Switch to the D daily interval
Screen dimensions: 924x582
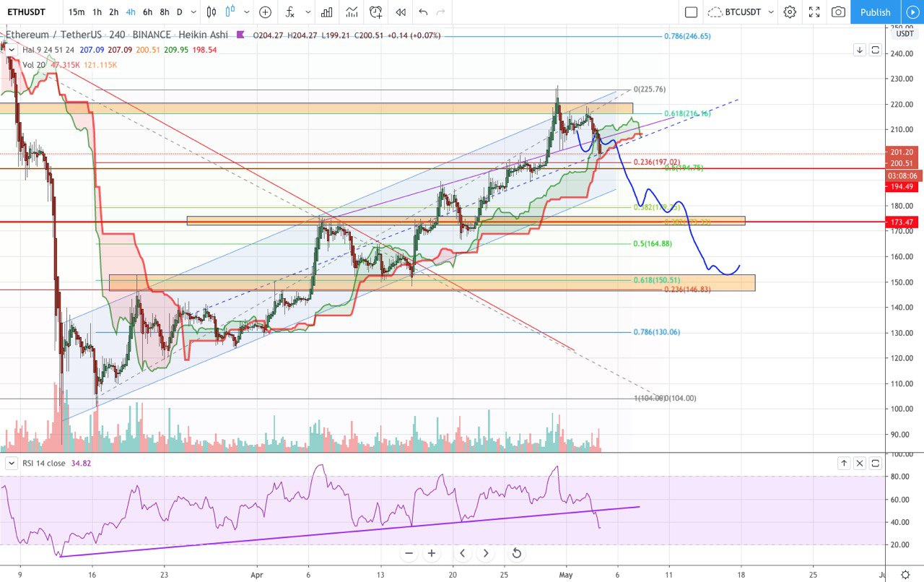point(180,12)
